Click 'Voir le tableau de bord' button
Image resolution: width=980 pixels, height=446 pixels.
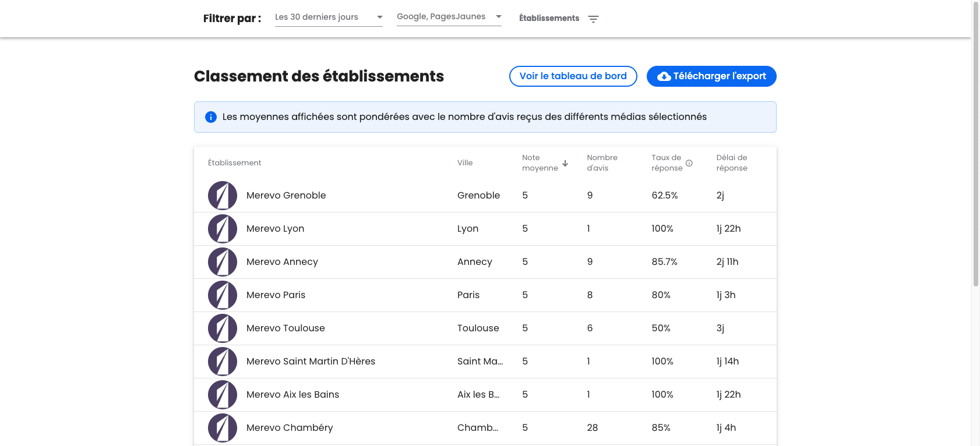click(573, 76)
